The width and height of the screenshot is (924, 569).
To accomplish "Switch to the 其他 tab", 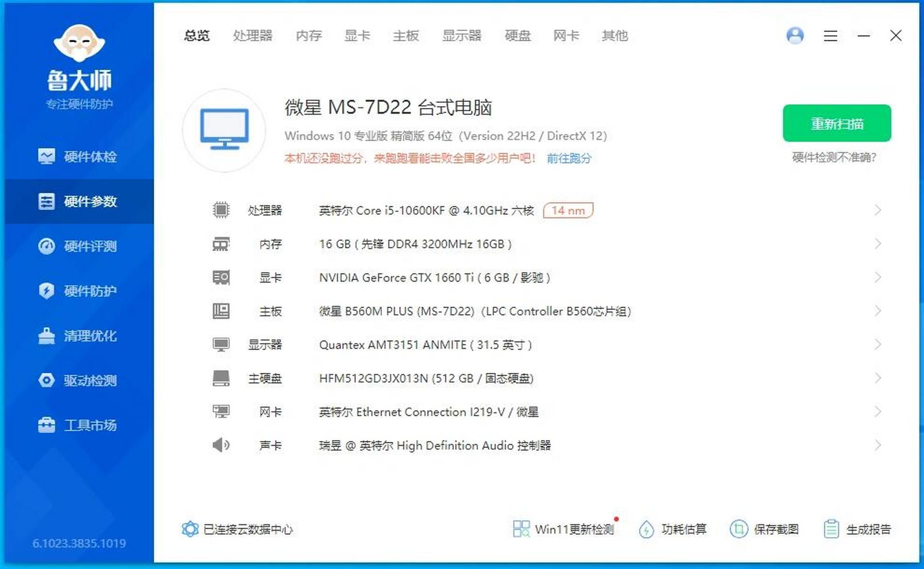I will (x=615, y=36).
